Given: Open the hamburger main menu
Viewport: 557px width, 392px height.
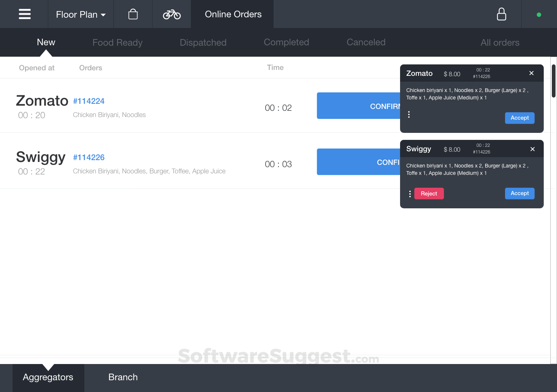Looking at the screenshot, I should (x=25, y=14).
